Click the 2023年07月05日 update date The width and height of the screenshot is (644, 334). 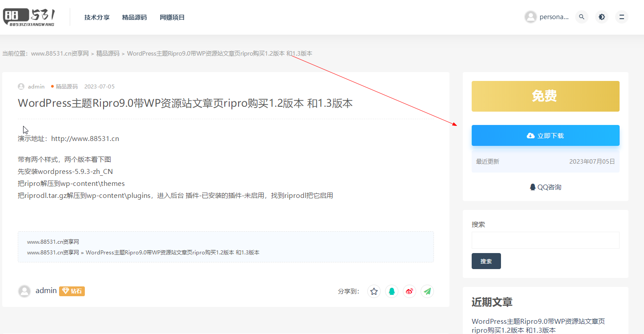[x=592, y=161]
